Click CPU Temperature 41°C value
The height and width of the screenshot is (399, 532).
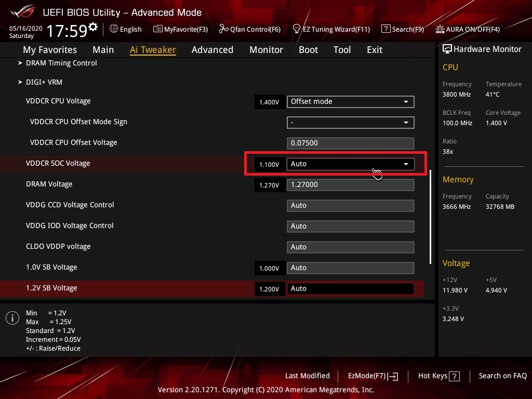pyautogui.click(x=493, y=95)
